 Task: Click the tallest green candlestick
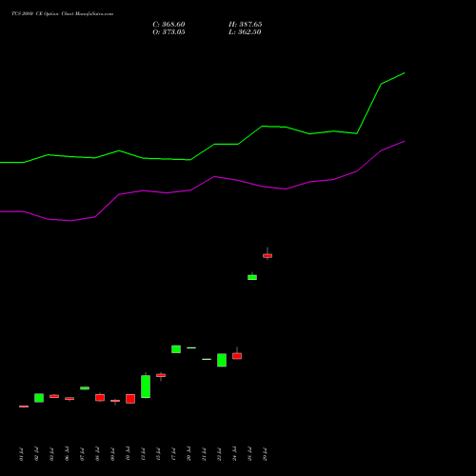[146, 387]
